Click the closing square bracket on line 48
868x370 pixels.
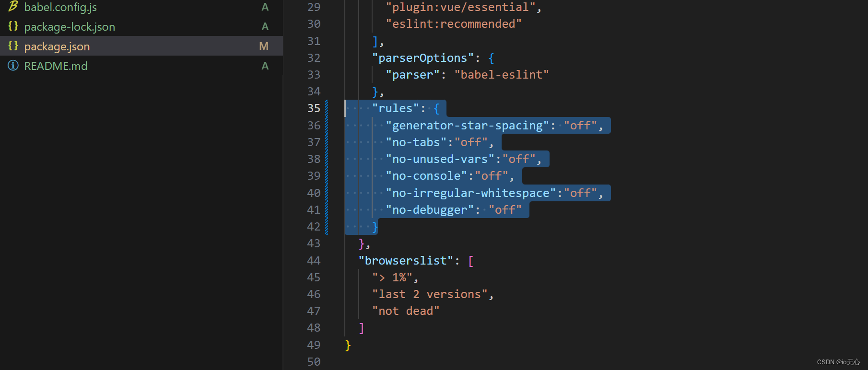point(362,328)
